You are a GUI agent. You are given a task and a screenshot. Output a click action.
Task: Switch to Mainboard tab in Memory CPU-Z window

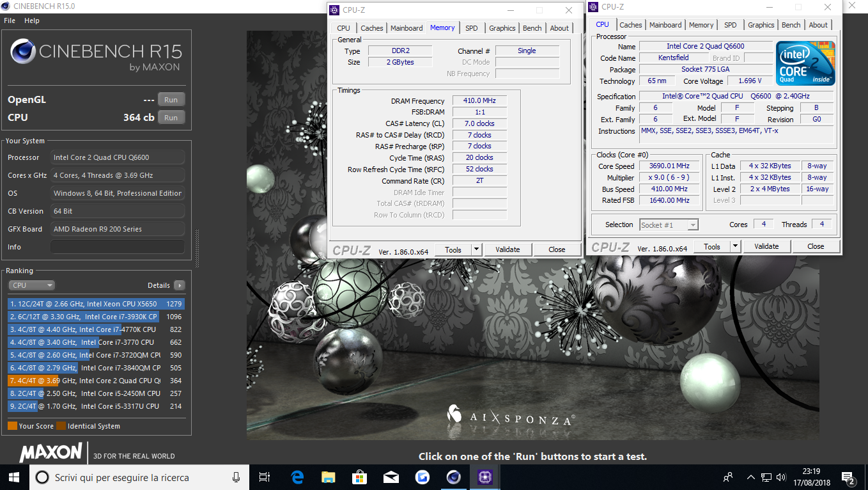coord(407,28)
